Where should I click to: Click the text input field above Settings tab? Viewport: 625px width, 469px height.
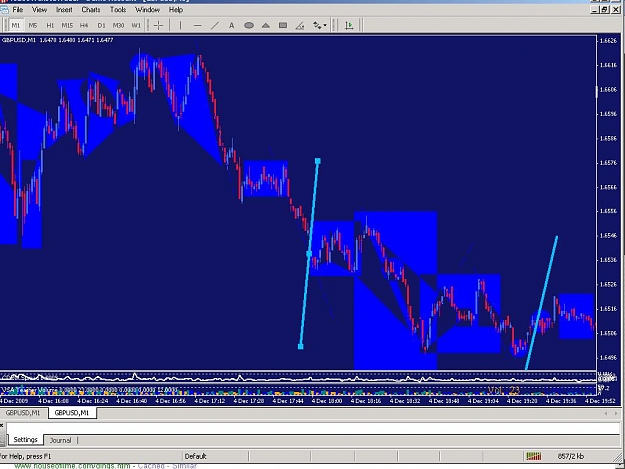pyautogui.click(x=313, y=428)
